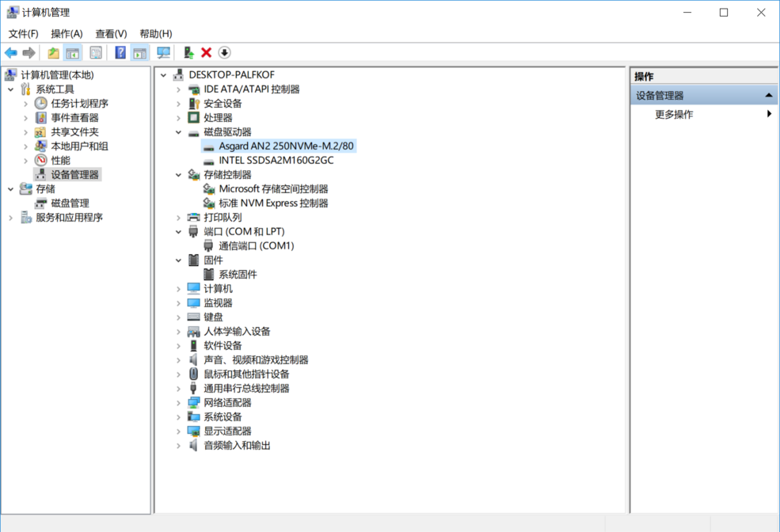Click the blue Help question mark icon

(120, 53)
